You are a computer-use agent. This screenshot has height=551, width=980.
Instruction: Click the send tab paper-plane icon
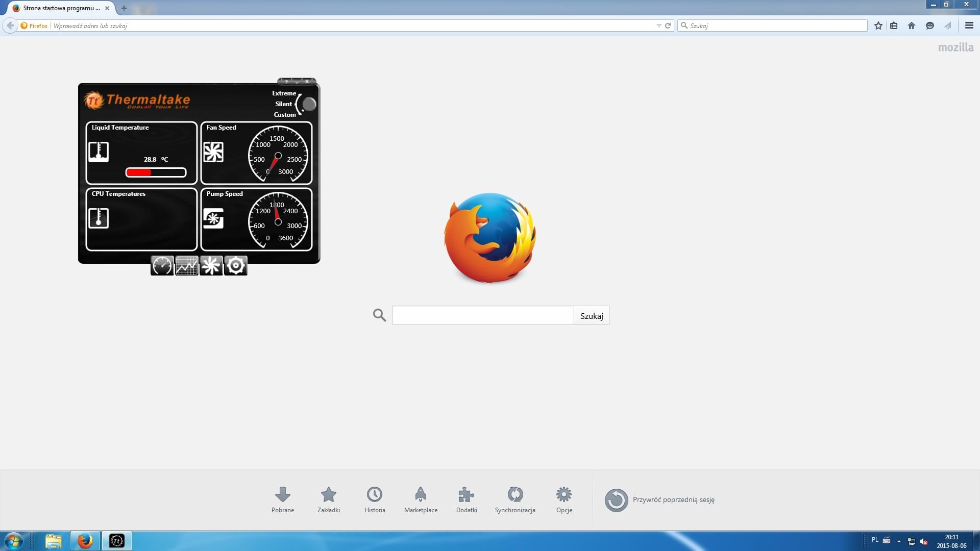948,26
